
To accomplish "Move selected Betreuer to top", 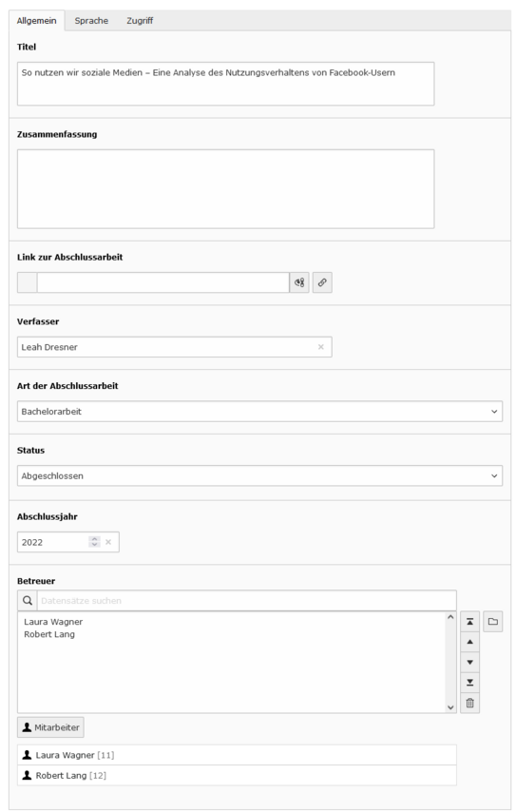I will 470,622.
